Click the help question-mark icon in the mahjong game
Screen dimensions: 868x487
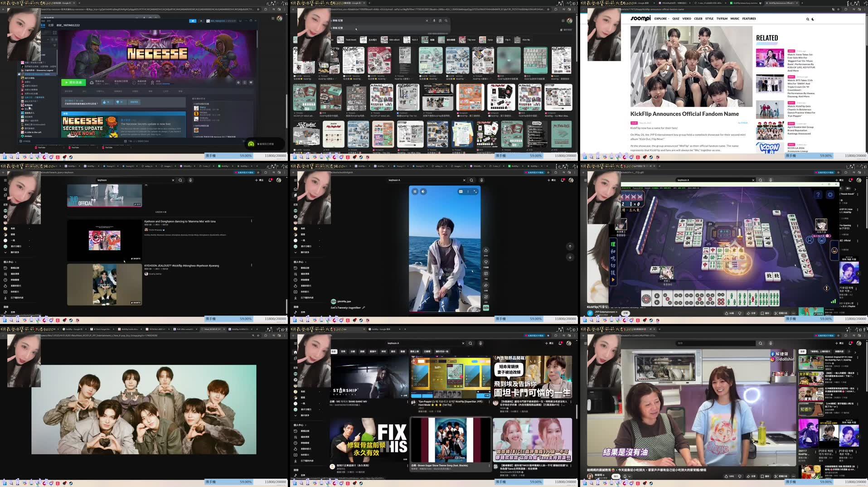[818, 194]
